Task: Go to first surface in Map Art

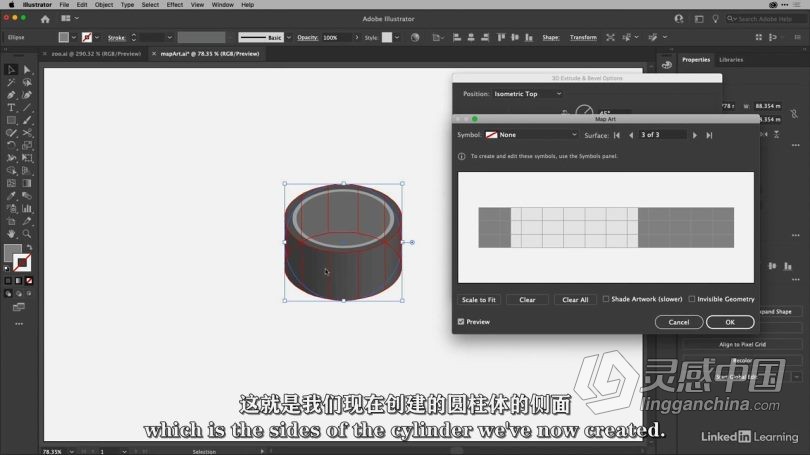Action: 617,135
